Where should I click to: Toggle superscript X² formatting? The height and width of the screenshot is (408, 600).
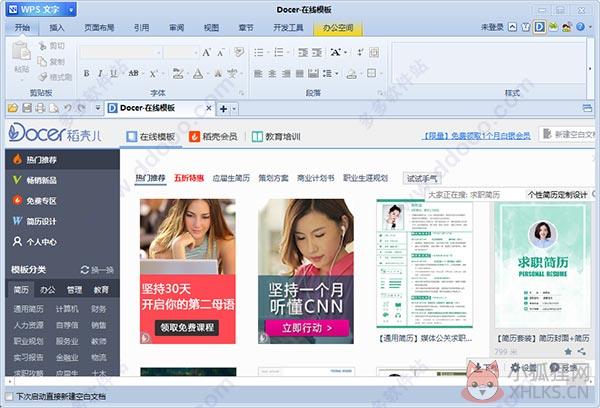(153, 73)
